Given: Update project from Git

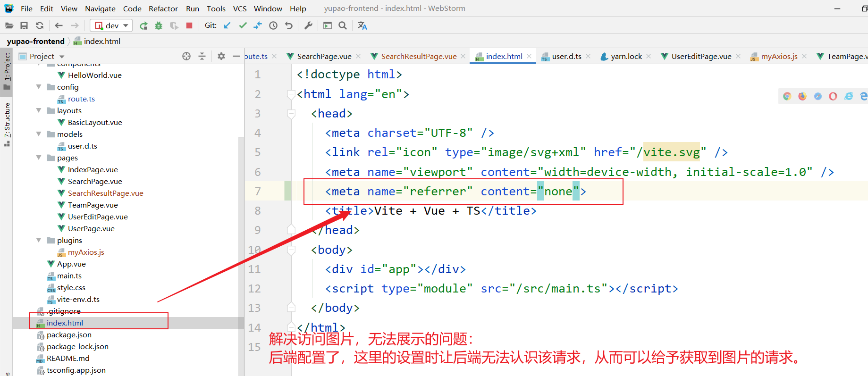Looking at the screenshot, I should coord(227,25).
